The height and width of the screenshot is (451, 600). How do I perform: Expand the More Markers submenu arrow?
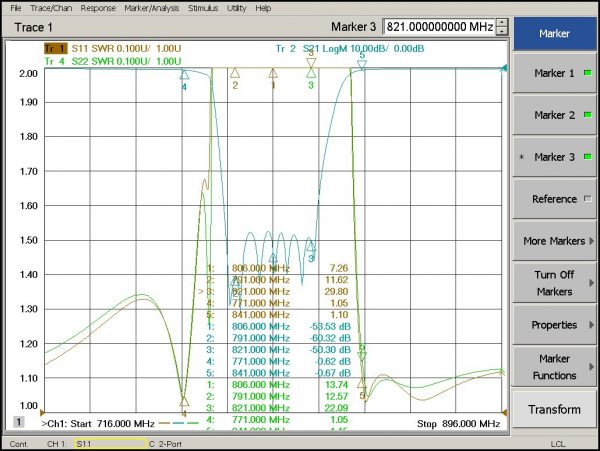coord(592,241)
